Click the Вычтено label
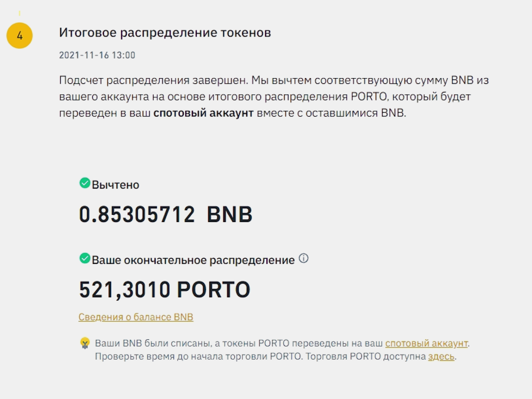This screenshot has width=532, height=399. [115, 185]
